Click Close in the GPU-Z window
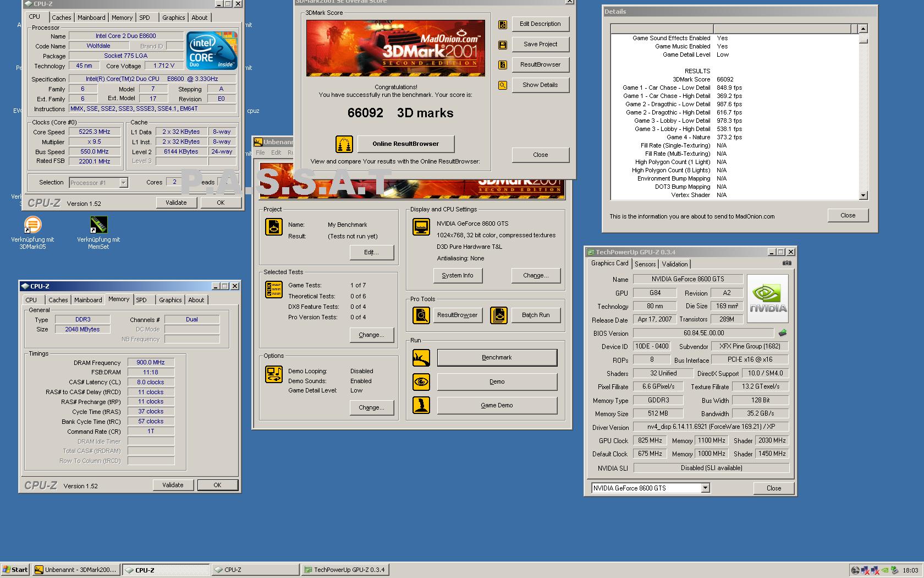The image size is (924, 578). point(774,488)
